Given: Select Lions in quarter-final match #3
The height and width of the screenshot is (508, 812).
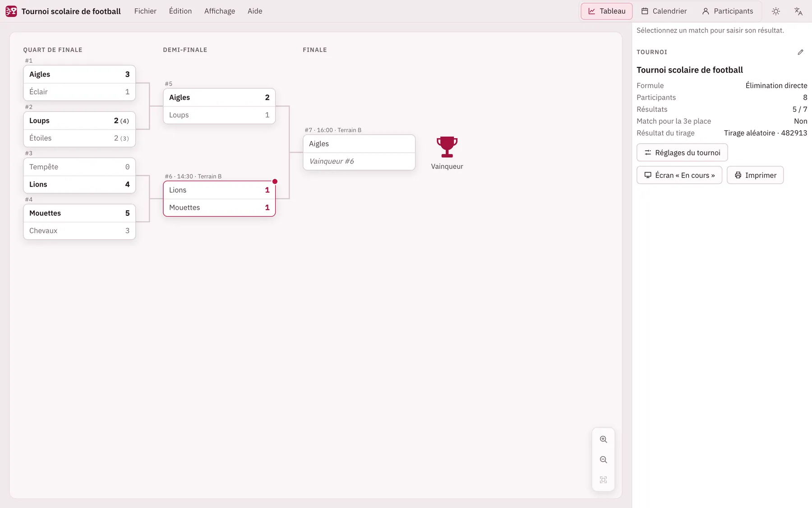Looking at the screenshot, I should click(79, 185).
